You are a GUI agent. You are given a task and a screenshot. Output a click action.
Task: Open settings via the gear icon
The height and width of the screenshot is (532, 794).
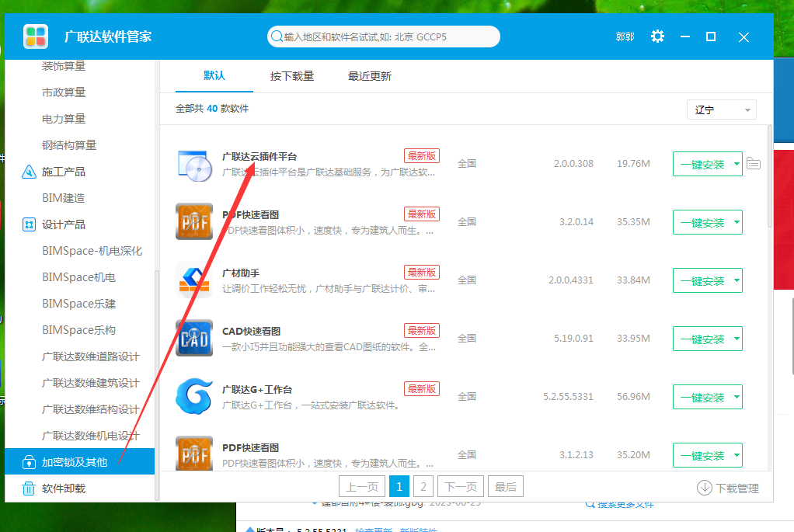pos(657,37)
